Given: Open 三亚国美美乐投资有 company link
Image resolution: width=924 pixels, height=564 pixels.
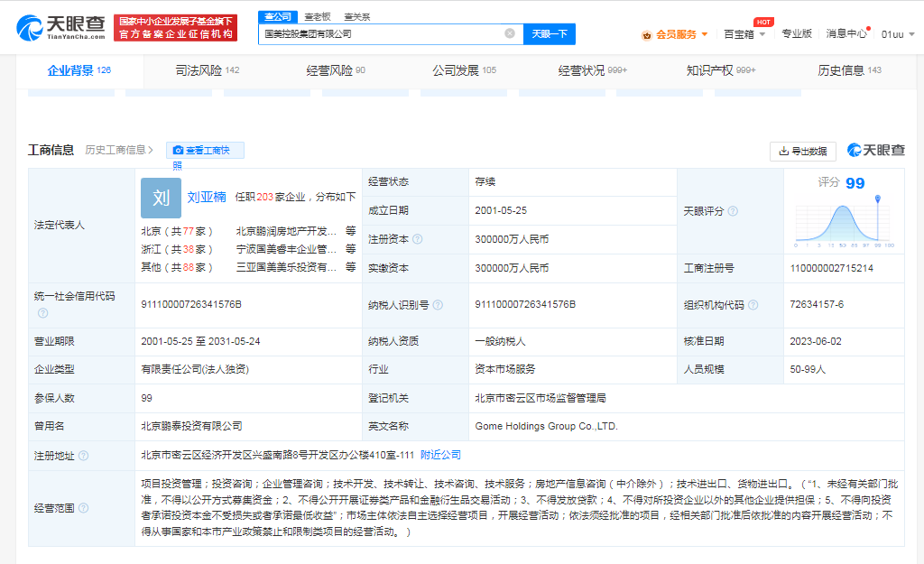Looking at the screenshot, I should click(x=286, y=267).
